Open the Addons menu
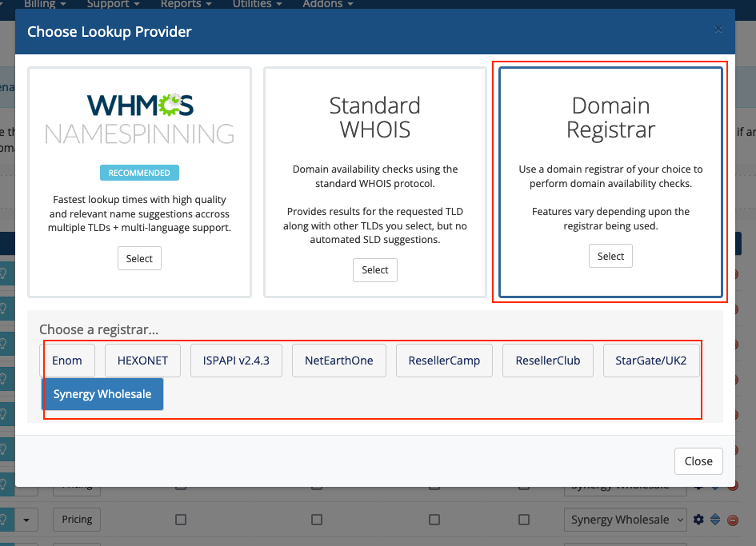This screenshot has width=756, height=546. click(327, 4)
